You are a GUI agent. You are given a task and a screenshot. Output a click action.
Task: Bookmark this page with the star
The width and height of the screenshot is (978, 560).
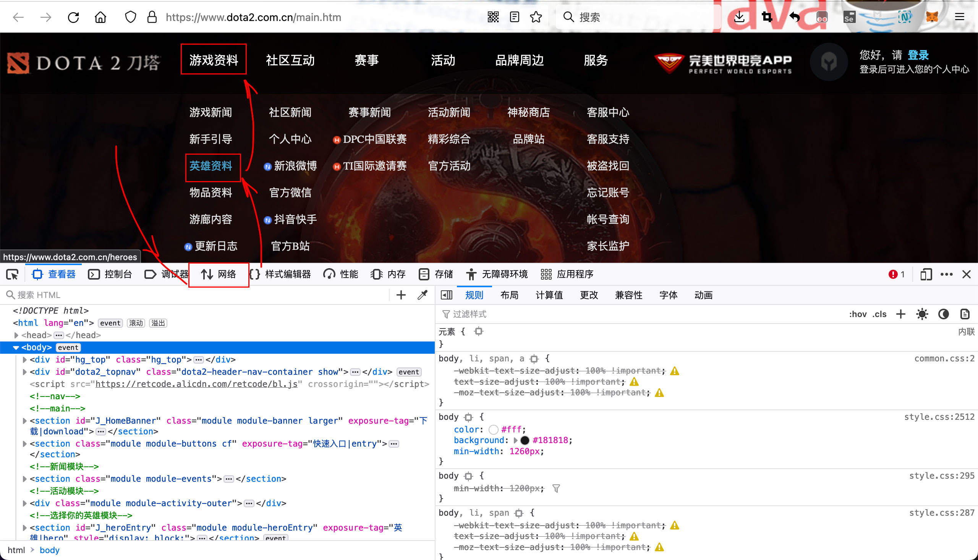click(536, 17)
